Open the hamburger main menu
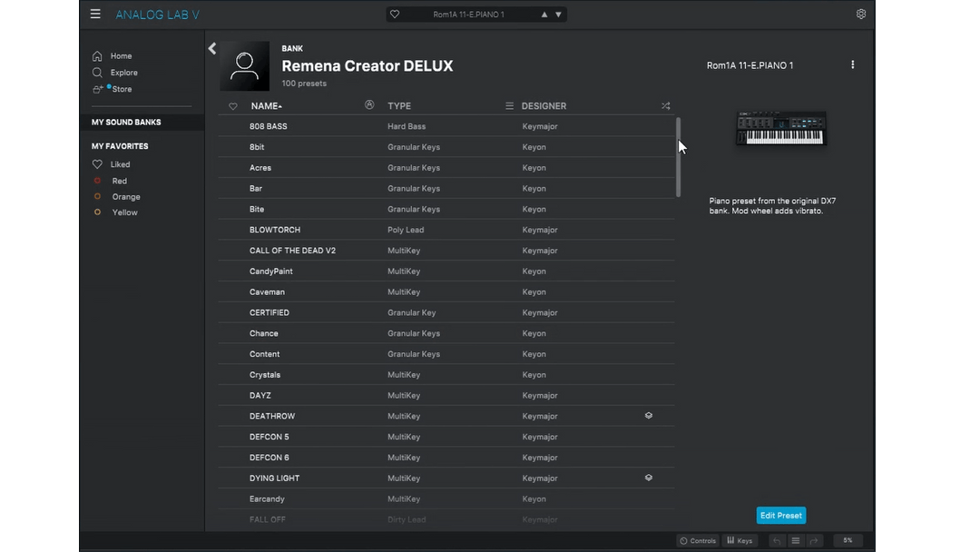This screenshot has height=552, width=980. click(x=95, y=15)
